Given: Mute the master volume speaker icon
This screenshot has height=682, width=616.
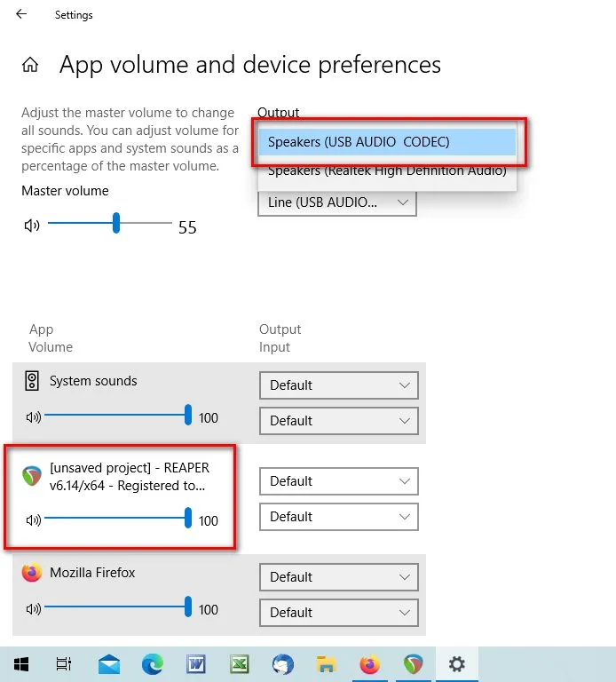Looking at the screenshot, I should [32, 226].
